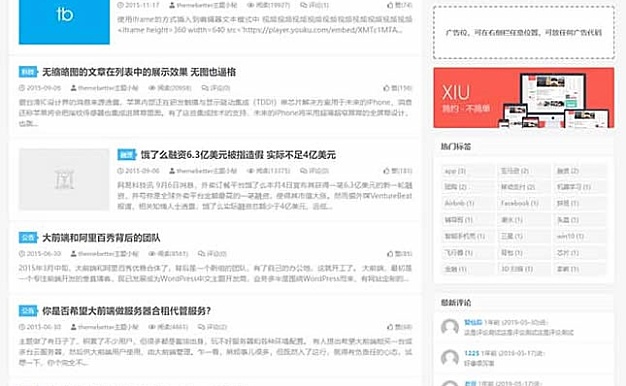
Task: Select the app (3) tag
Action: pos(468,171)
